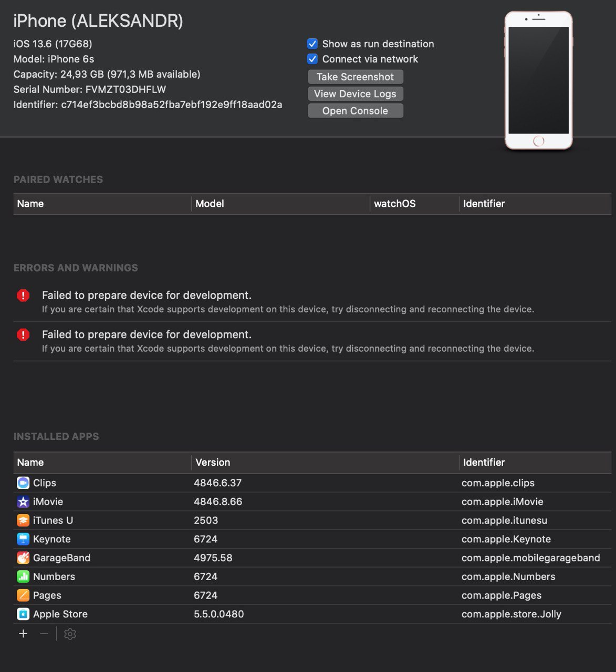Click the Apple Store app icon

click(x=23, y=614)
